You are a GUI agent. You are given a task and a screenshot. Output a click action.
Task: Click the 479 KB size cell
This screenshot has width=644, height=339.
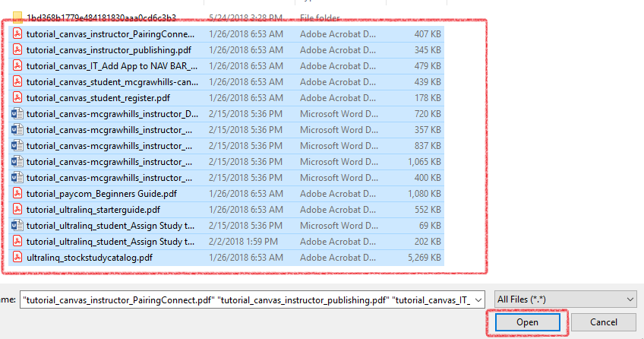coord(427,66)
